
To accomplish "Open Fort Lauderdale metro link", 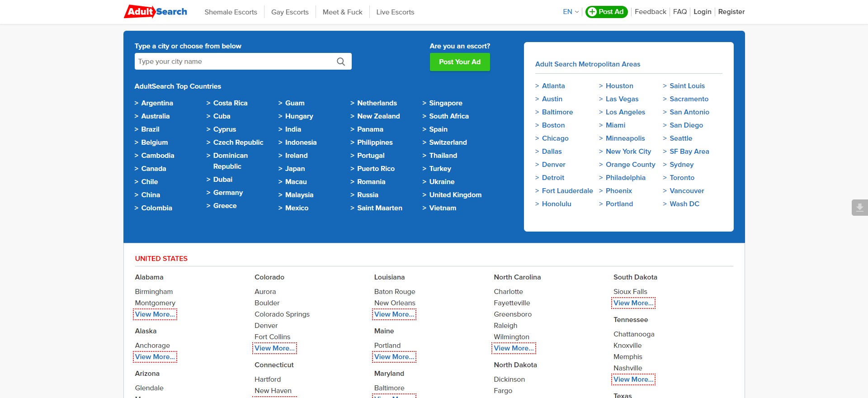I will (567, 191).
